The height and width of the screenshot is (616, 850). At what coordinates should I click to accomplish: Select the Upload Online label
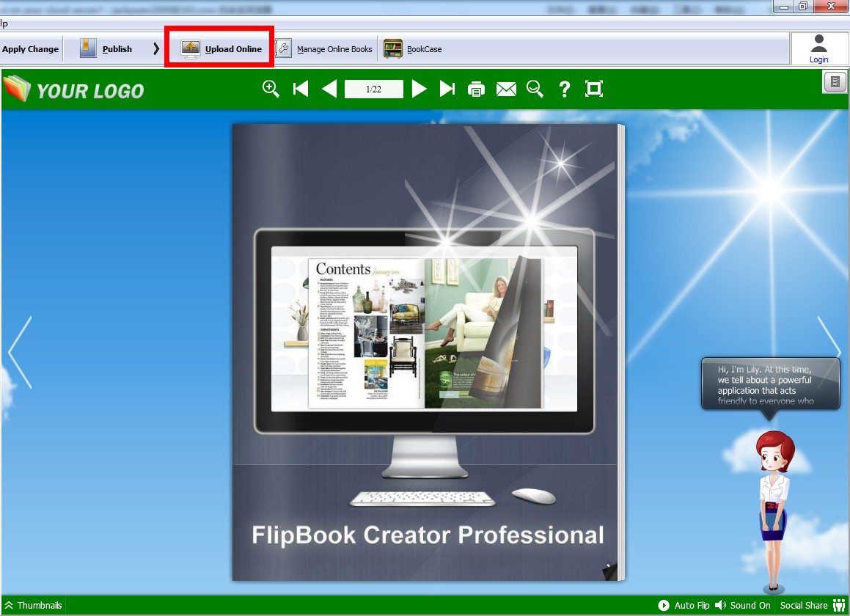click(233, 49)
